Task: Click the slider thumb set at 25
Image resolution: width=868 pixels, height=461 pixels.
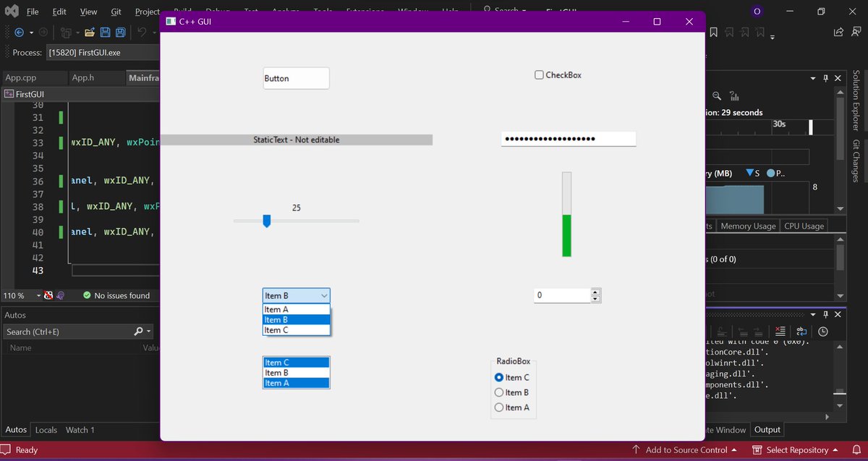Action: (266, 221)
